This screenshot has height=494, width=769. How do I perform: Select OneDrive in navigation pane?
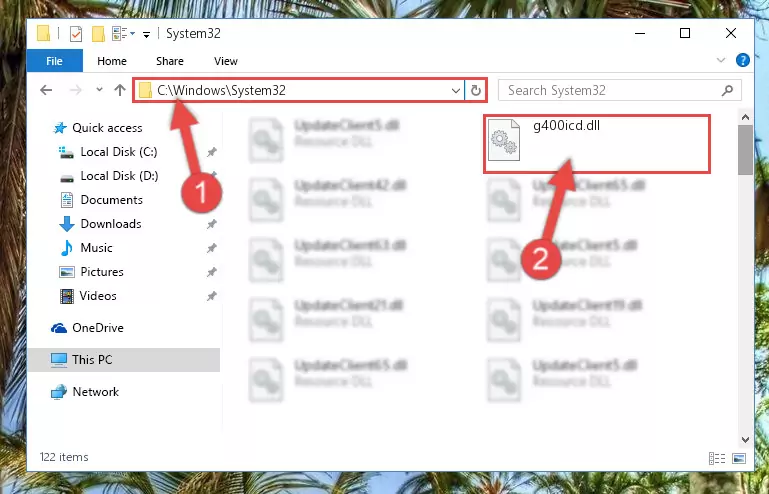click(98, 328)
